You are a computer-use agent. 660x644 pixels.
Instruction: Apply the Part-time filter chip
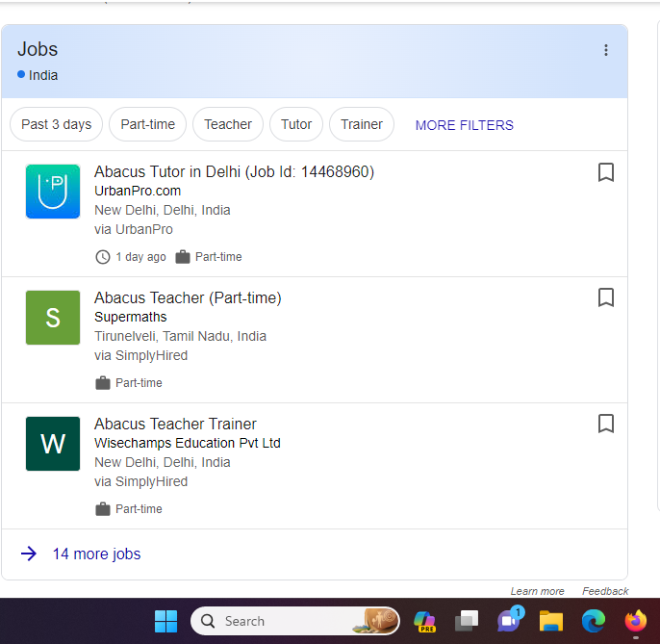148,124
